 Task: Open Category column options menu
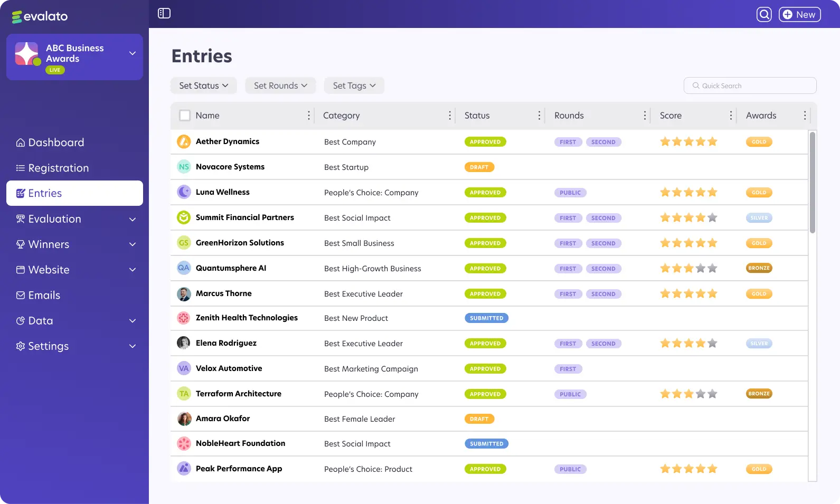click(x=450, y=116)
